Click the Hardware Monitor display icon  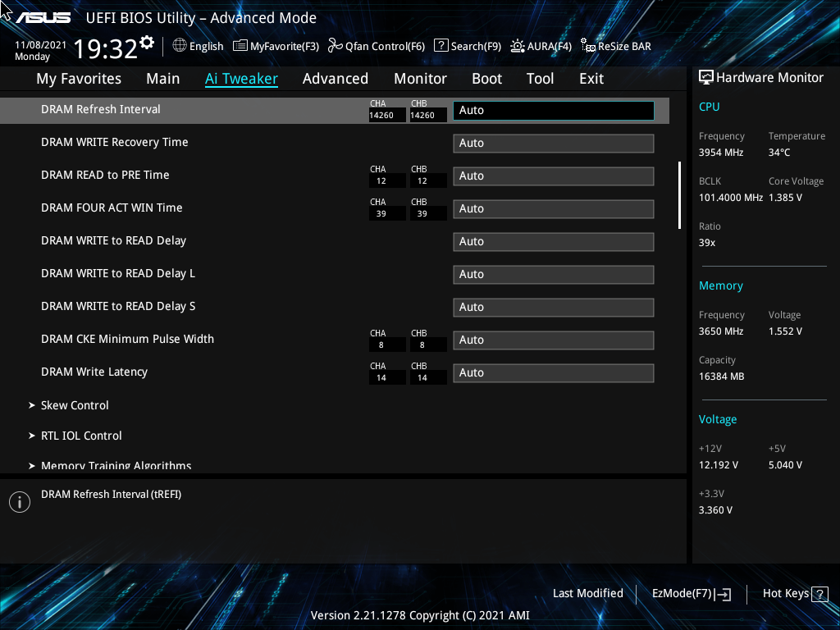tap(706, 78)
